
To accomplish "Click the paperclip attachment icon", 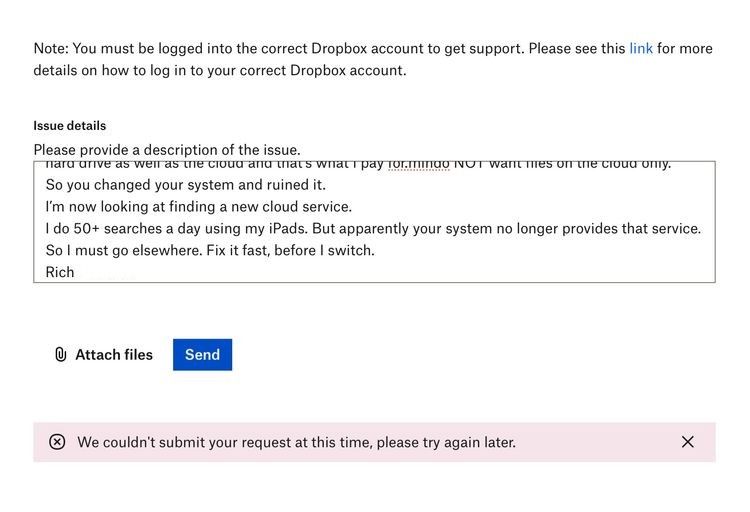I will 60,355.
